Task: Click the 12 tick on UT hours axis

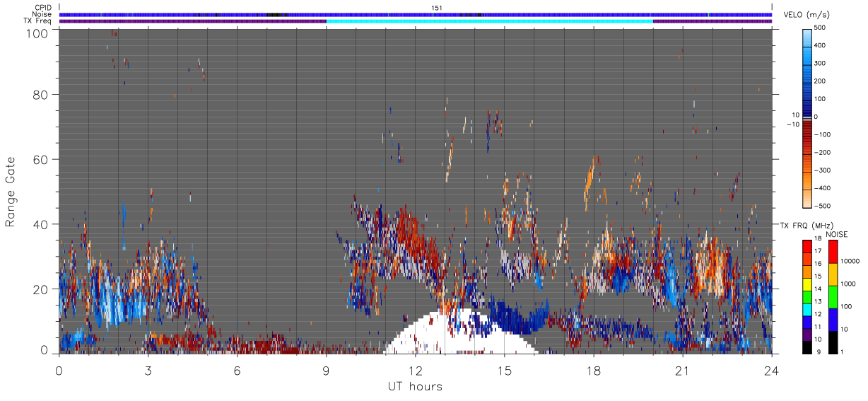Action: click(415, 371)
